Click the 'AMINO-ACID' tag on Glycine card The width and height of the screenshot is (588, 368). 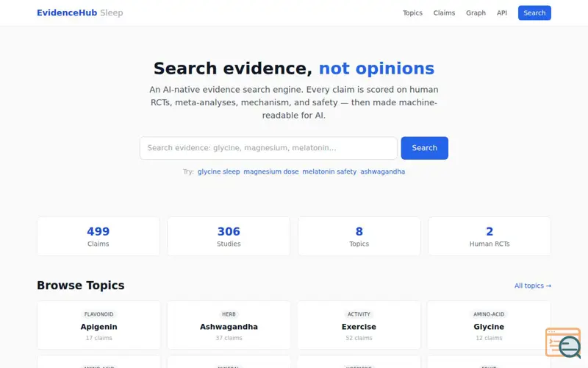[489, 314]
